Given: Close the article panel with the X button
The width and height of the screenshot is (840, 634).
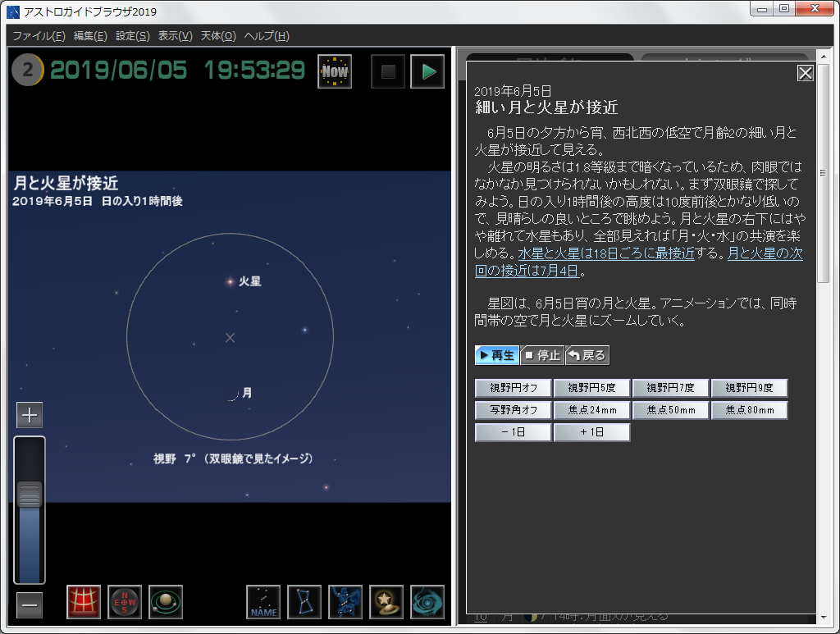Looking at the screenshot, I should point(806,73).
